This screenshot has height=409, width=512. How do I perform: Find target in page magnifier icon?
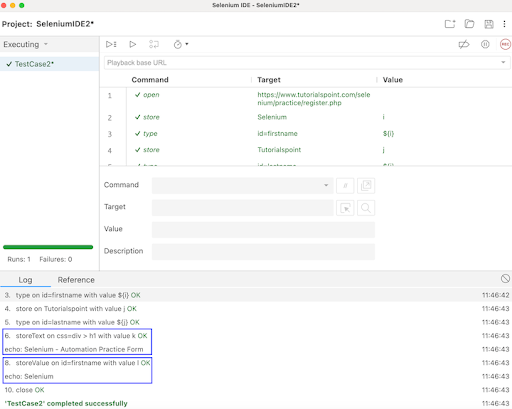(366, 208)
